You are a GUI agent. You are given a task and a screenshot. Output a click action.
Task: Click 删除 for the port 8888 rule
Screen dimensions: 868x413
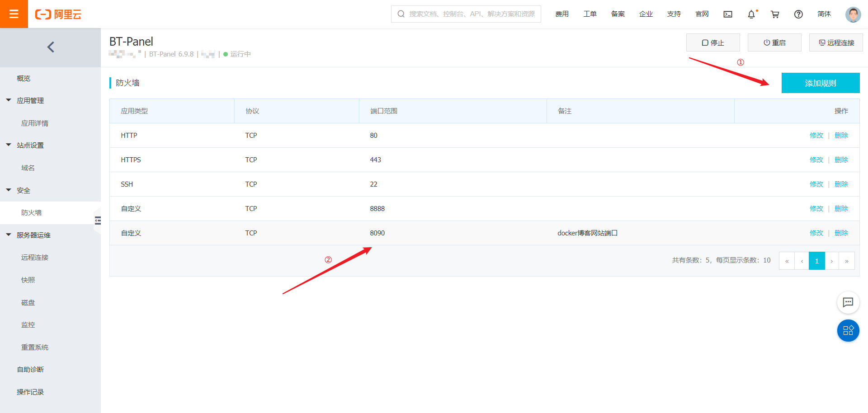[841, 209]
